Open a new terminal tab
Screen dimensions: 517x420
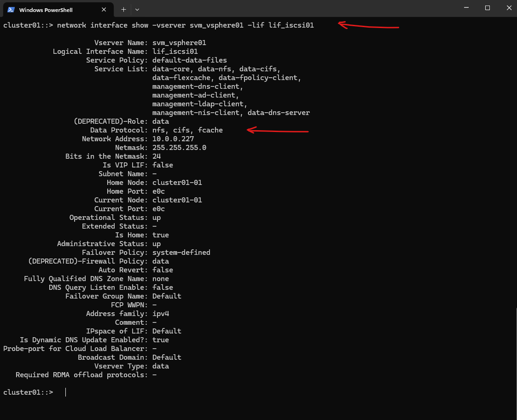123,10
